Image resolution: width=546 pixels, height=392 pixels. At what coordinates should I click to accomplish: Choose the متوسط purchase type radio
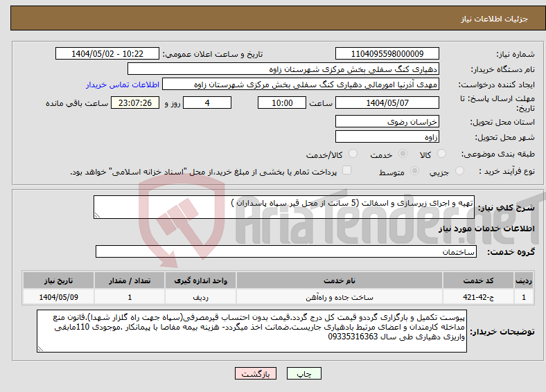click(414, 170)
